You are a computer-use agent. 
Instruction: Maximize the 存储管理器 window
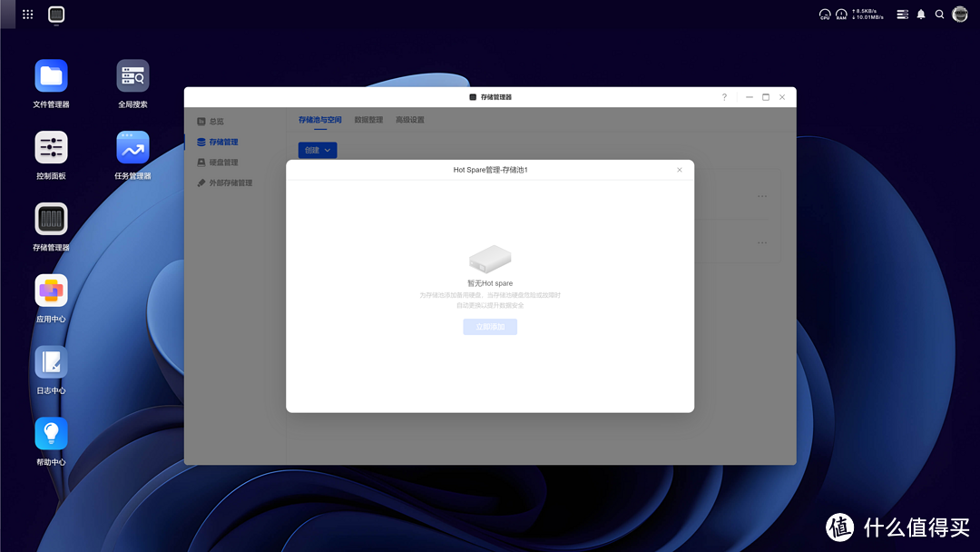766,97
